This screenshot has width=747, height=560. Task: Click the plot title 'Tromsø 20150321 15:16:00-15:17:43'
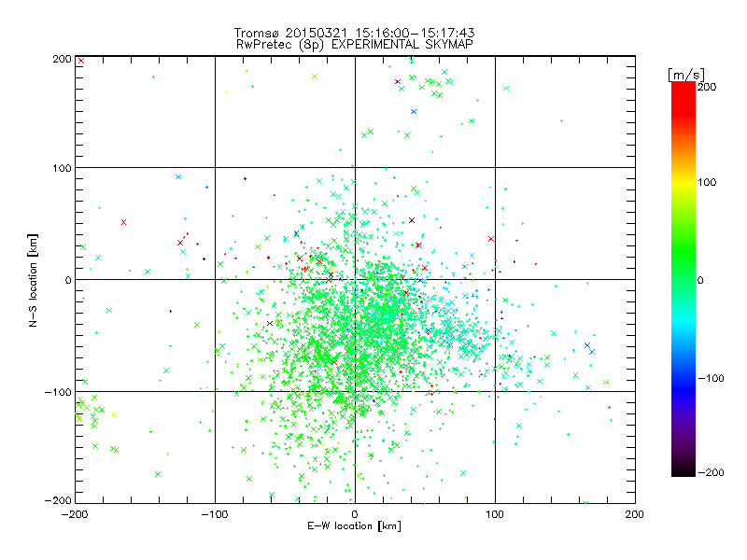click(354, 33)
